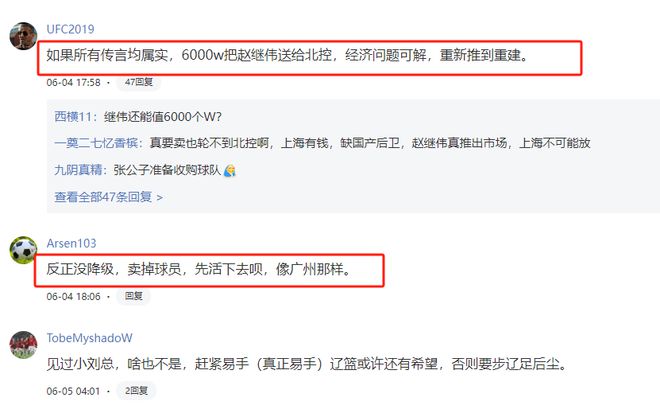Click the 06-05 04:01 timestamp

click(73, 391)
